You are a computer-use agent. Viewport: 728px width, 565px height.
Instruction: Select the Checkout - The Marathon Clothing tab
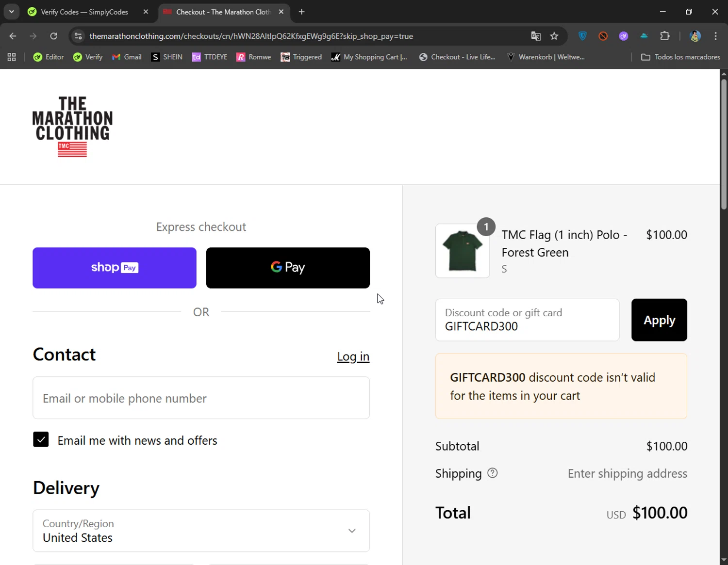(x=223, y=12)
